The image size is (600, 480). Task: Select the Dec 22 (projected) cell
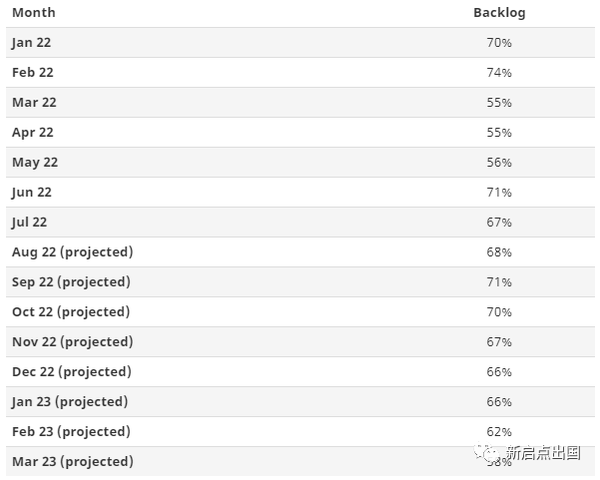(x=71, y=372)
